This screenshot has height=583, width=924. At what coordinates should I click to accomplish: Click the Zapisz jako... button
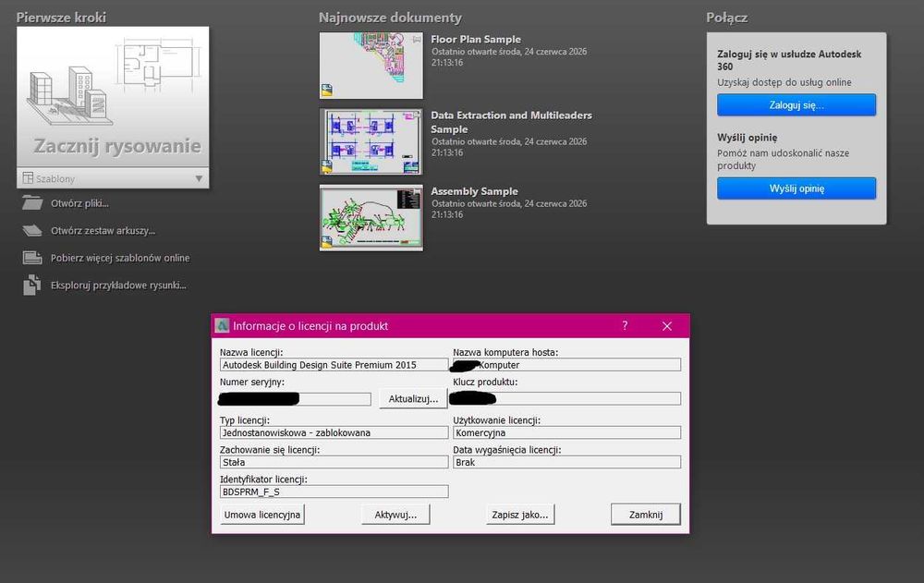coord(519,514)
